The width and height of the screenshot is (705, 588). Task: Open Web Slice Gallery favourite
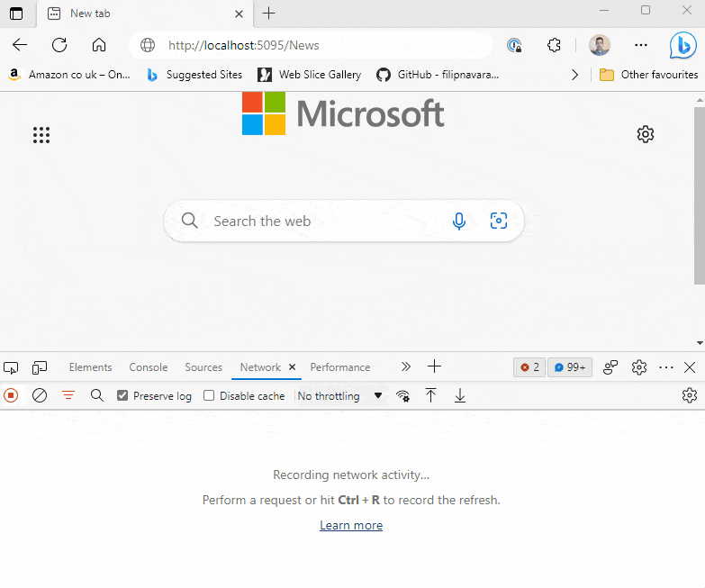click(310, 75)
